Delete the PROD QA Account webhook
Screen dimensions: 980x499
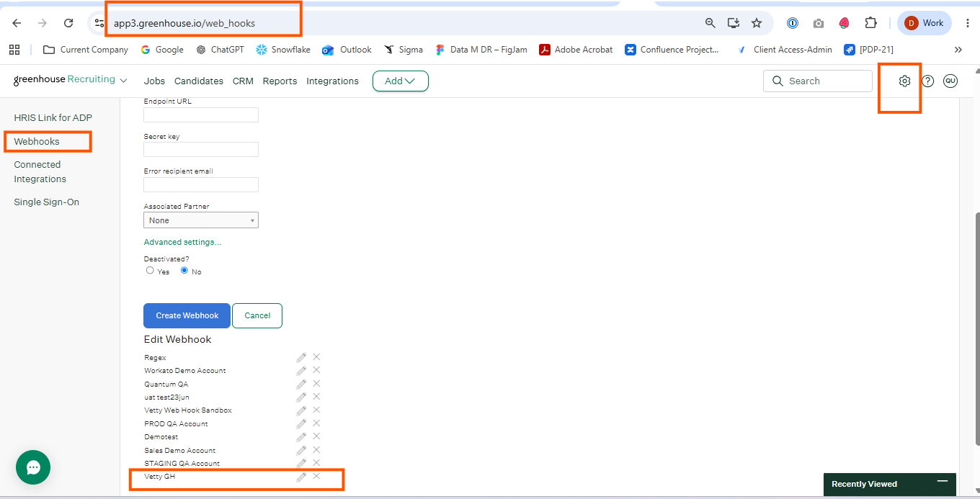[316, 423]
